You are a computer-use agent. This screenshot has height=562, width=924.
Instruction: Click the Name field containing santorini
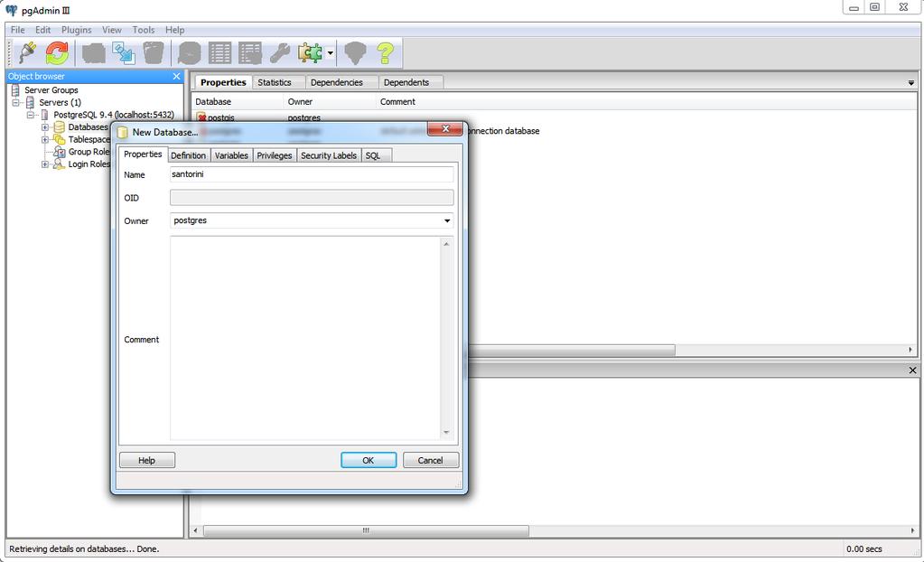[312, 174]
